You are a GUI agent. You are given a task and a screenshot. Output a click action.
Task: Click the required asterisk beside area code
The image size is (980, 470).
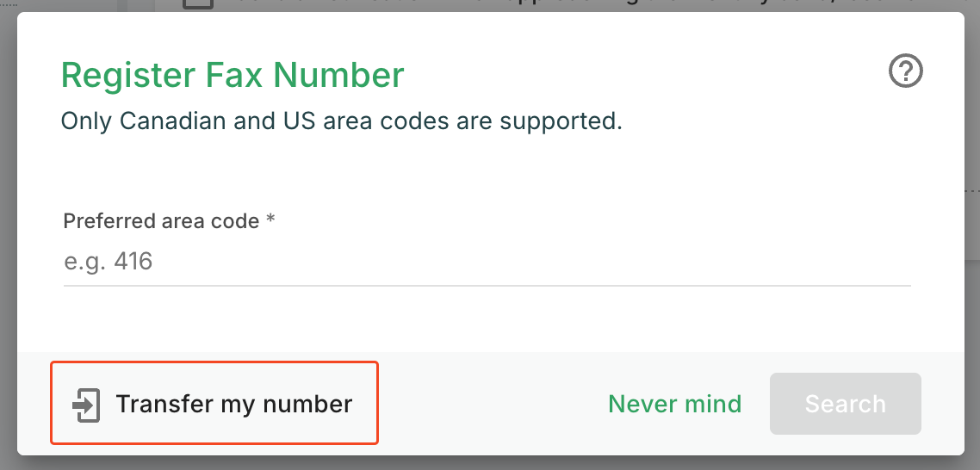tap(270, 221)
